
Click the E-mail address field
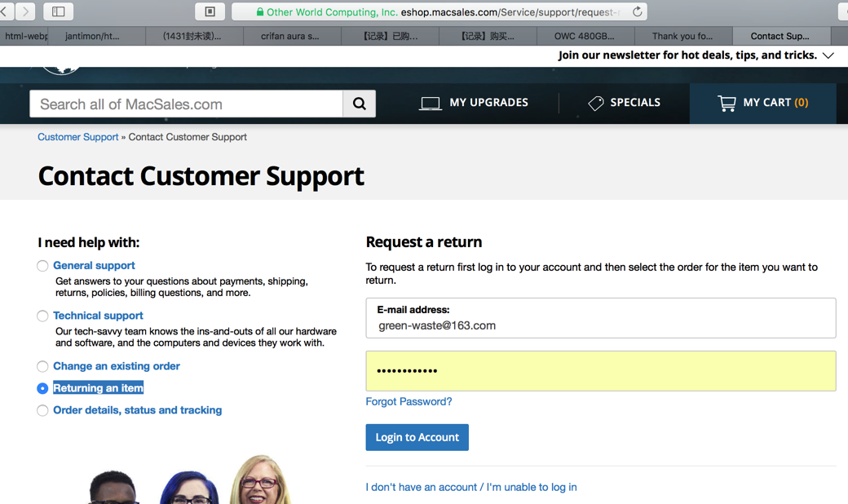[601, 318]
